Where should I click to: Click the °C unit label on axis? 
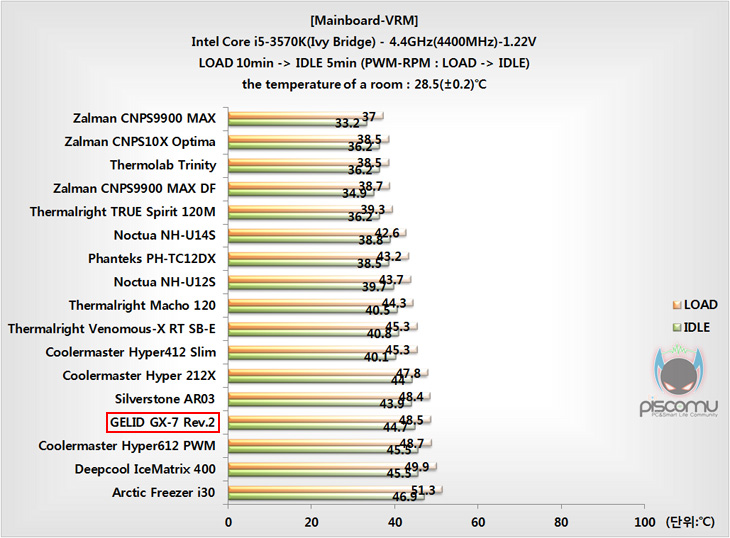(689, 522)
